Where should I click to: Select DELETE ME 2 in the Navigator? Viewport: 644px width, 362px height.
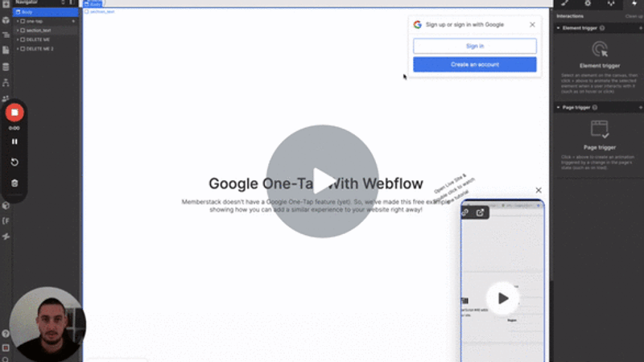39,48
